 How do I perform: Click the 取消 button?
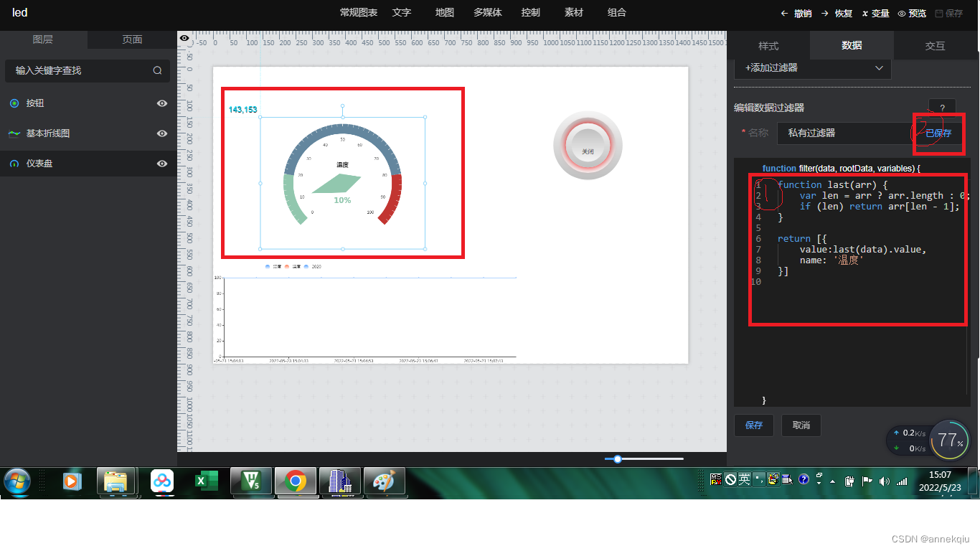pos(801,425)
